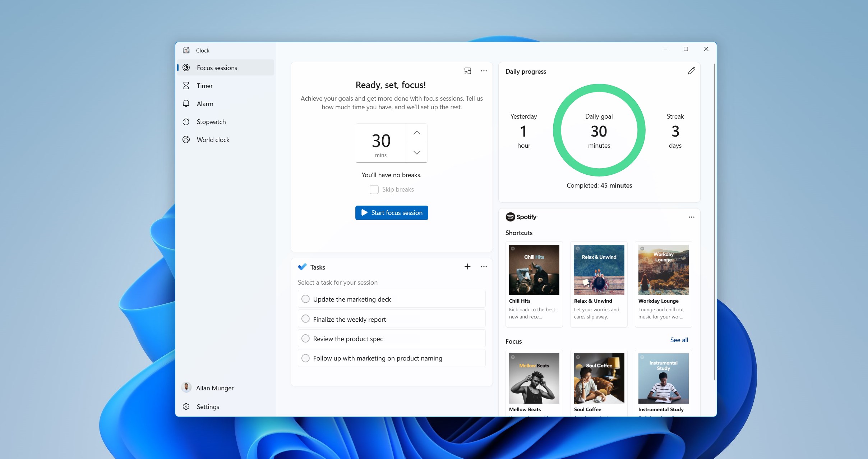
Task: Open the World clock view
Action: tap(213, 139)
